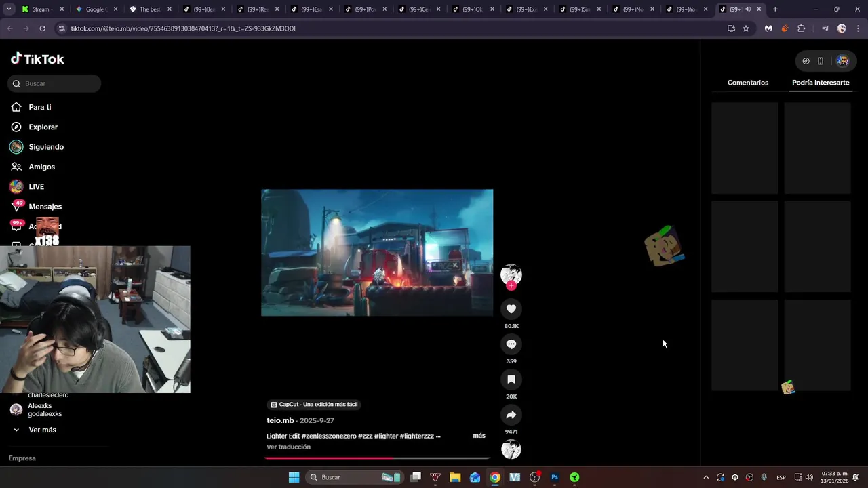Click the Empresa footer heading
Screen dimensions: 868x488
(x=22, y=458)
